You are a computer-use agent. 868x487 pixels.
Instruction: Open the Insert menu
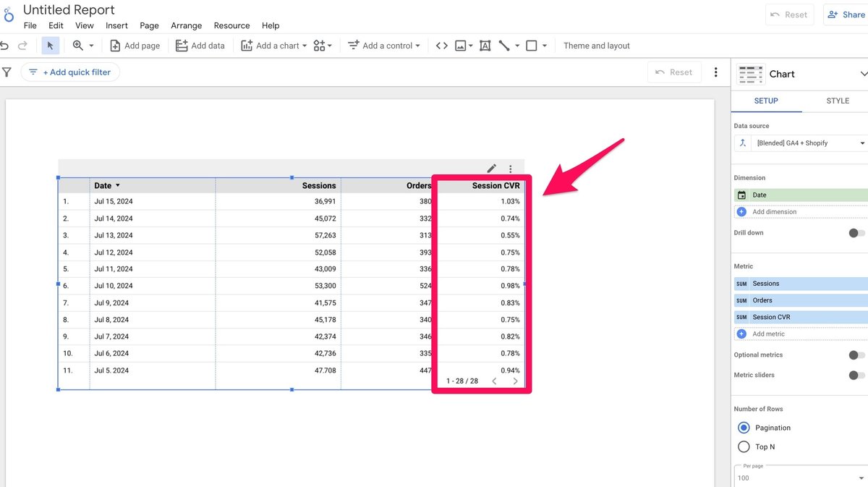click(116, 25)
